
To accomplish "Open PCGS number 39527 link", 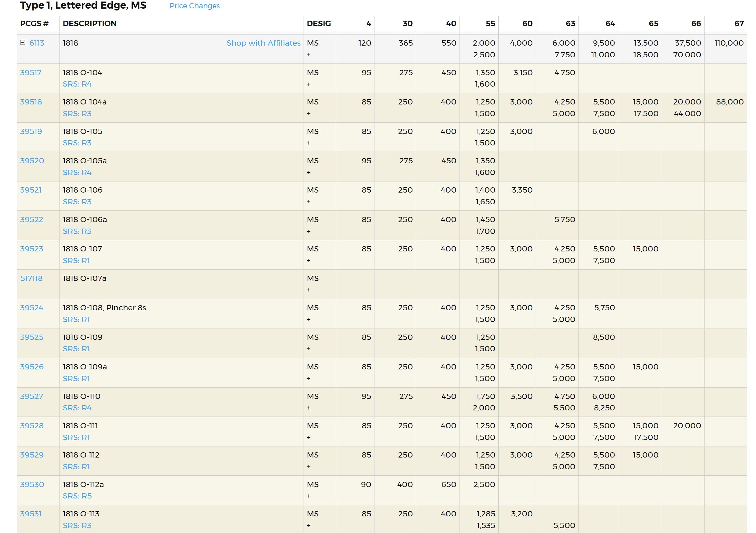I will 32,397.
